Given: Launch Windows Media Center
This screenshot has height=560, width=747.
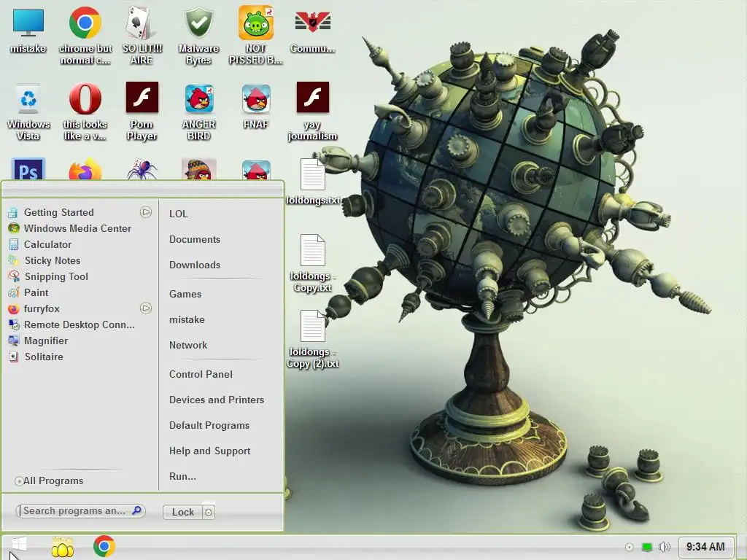Looking at the screenshot, I should (80, 228).
